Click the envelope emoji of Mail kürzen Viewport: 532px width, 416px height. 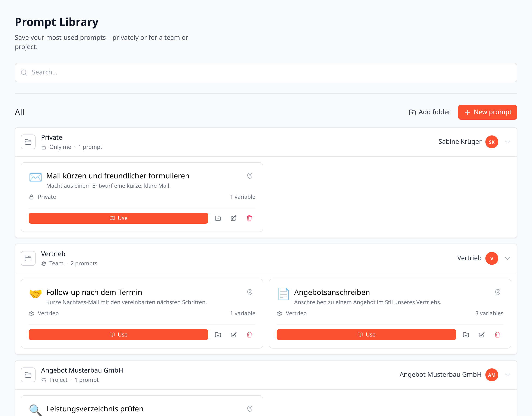[x=36, y=177]
